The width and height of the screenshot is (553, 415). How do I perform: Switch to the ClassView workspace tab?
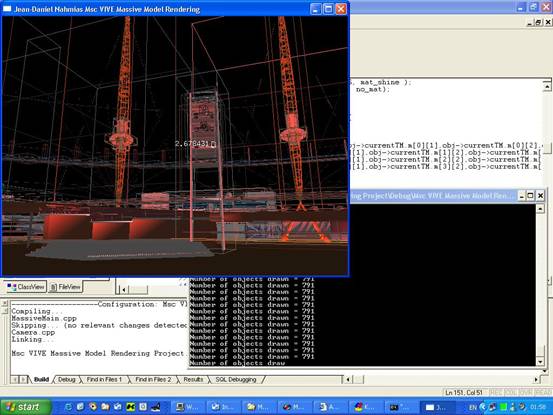click(x=26, y=287)
